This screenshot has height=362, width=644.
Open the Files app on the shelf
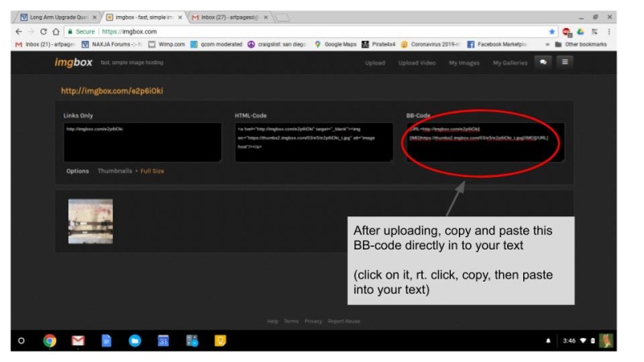point(134,340)
